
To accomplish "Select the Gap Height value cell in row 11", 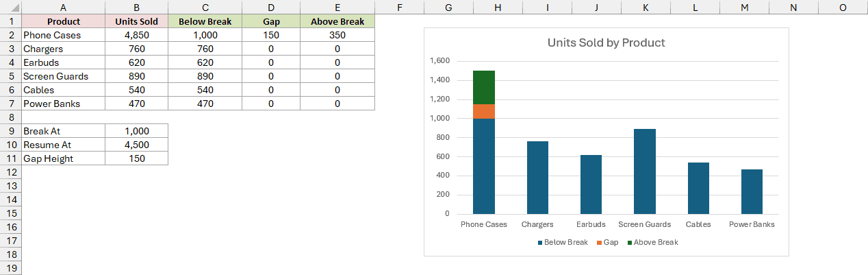I will pyautogui.click(x=136, y=158).
